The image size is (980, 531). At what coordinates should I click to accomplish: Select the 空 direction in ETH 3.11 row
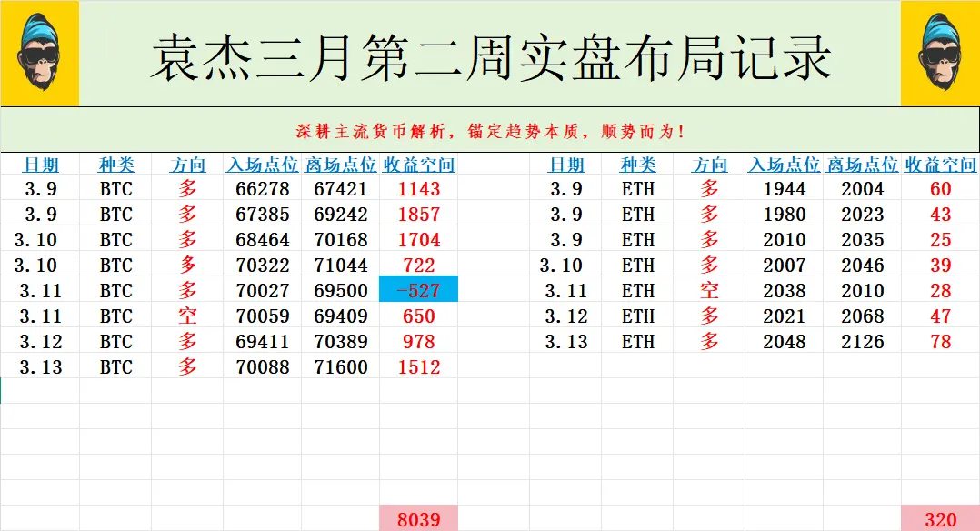click(x=709, y=291)
